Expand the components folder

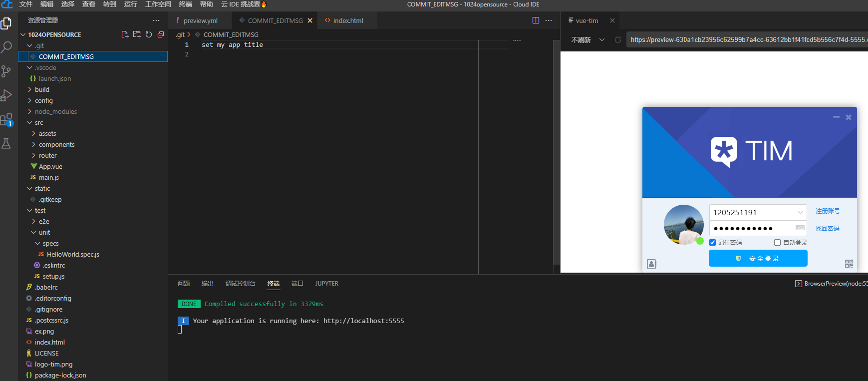pyautogui.click(x=33, y=144)
